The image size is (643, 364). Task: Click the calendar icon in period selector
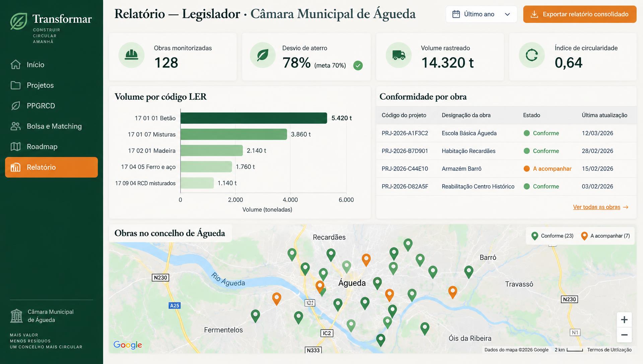tap(456, 14)
